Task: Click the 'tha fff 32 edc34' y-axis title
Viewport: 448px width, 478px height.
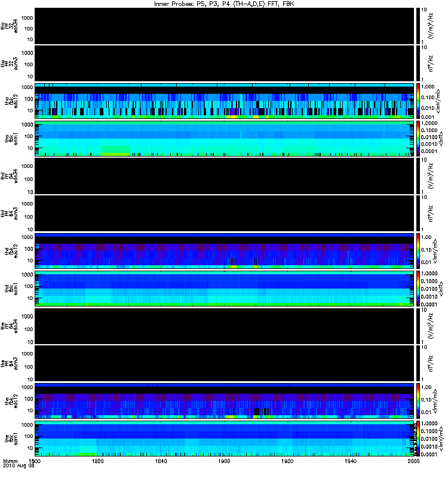Action: pyautogui.click(x=9, y=26)
